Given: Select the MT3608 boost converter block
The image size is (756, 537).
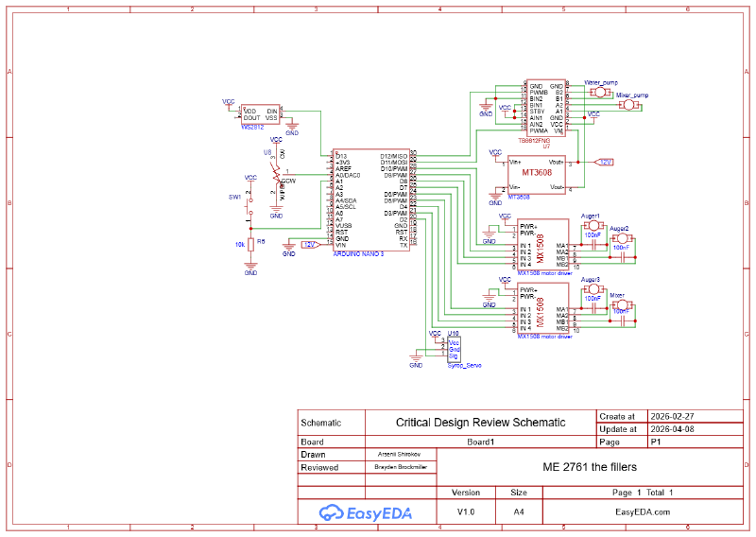Looking at the screenshot, I should 537,174.
